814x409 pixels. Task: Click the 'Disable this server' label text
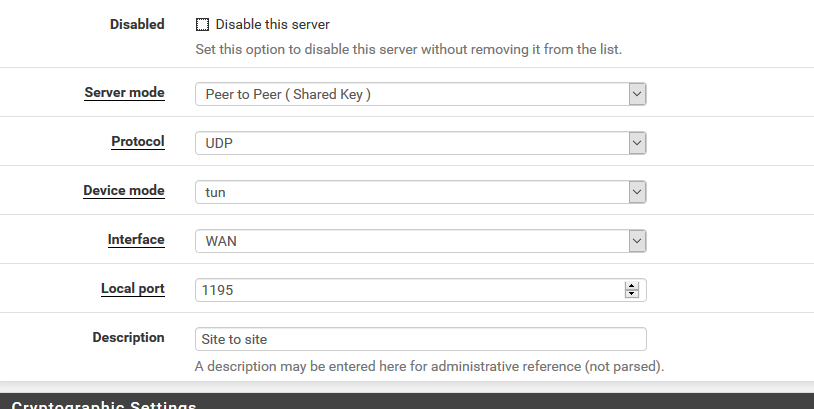[x=272, y=24]
